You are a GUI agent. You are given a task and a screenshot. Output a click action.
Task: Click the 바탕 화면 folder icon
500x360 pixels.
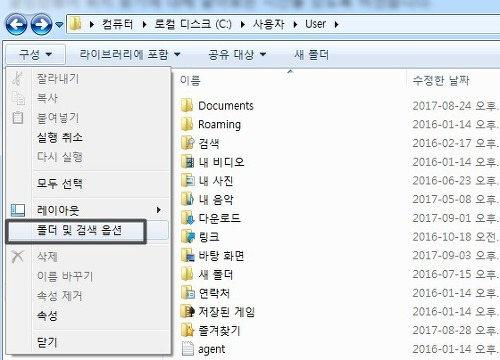pyautogui.click(x=188, y=255)
